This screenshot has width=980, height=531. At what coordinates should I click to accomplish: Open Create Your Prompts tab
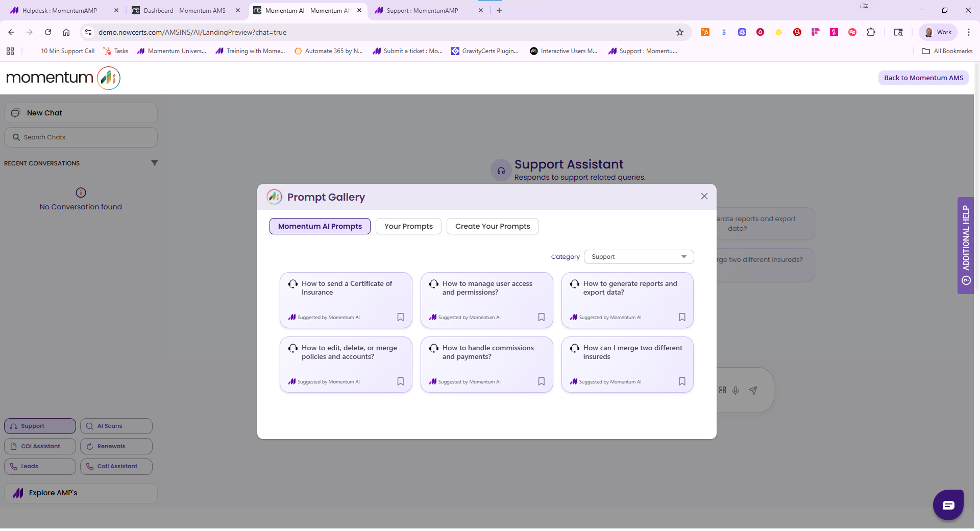pyautogui.click(x=493, y=226)
